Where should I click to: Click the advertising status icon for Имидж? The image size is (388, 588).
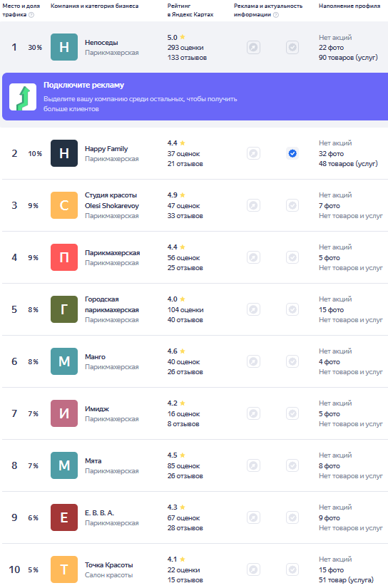(254, 413)
